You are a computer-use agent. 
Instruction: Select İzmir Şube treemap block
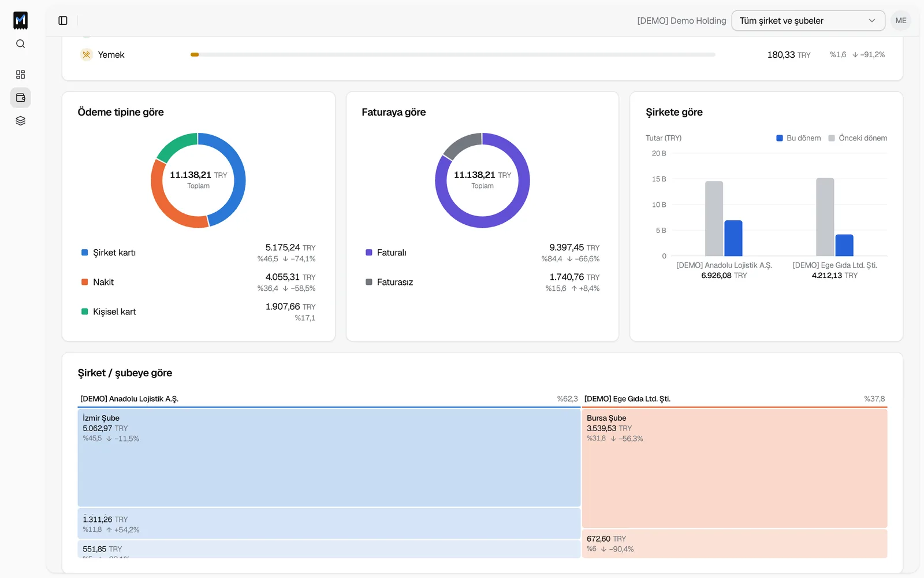click(329, 458)
